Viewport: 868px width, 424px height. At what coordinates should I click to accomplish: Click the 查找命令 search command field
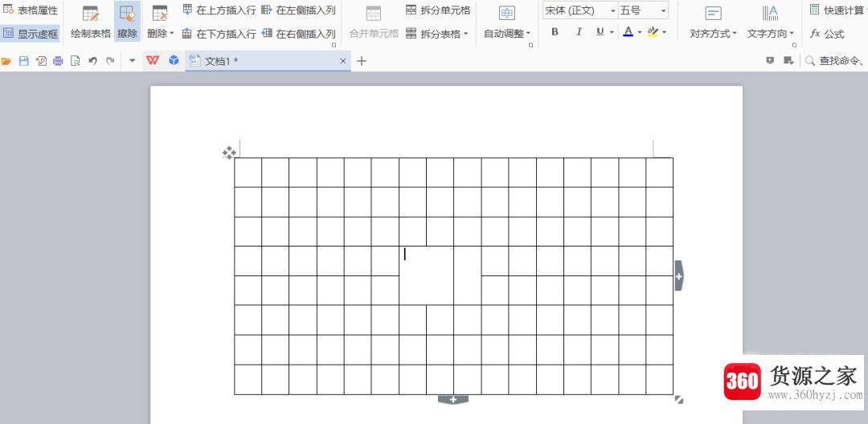point(835,61)
